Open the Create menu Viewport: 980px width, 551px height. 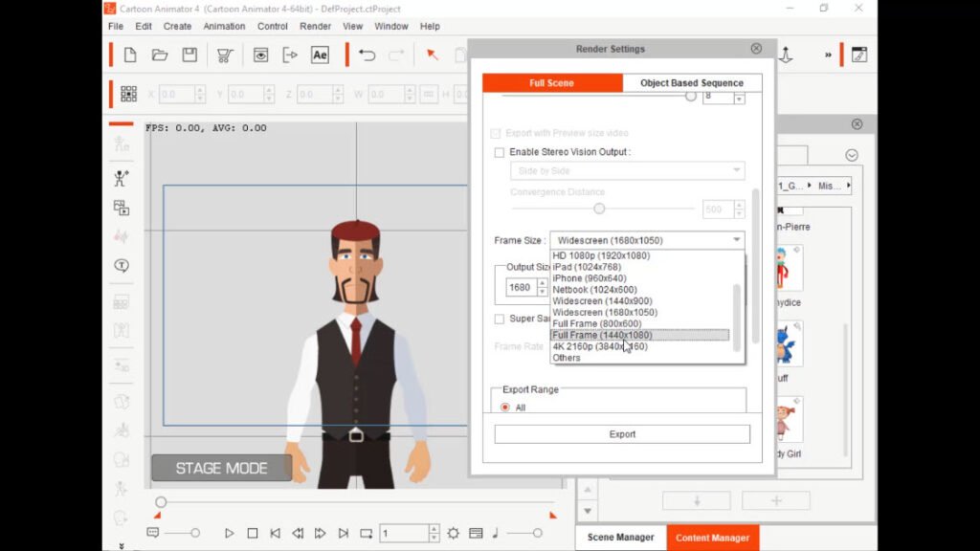click(177, 26)
